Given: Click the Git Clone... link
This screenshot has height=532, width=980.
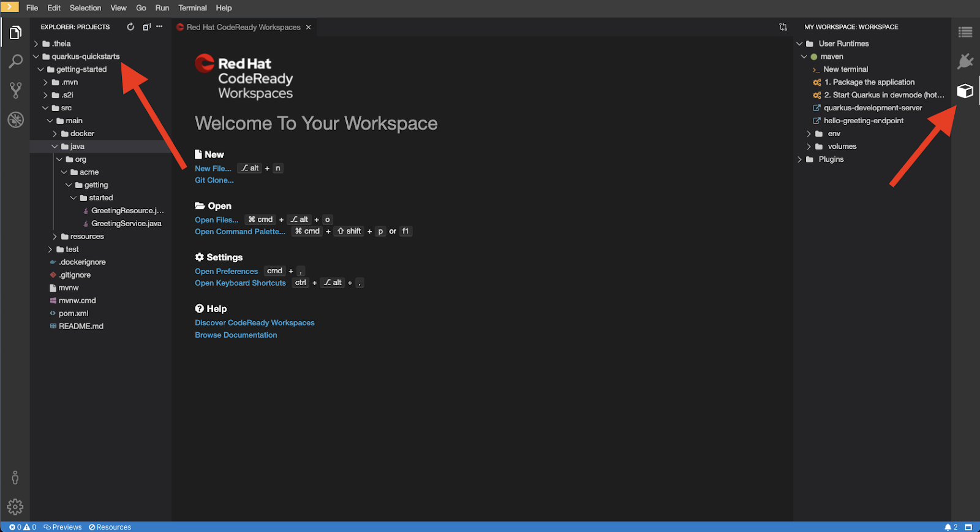Looking at the screenshot, I should [x=214, y=180].
